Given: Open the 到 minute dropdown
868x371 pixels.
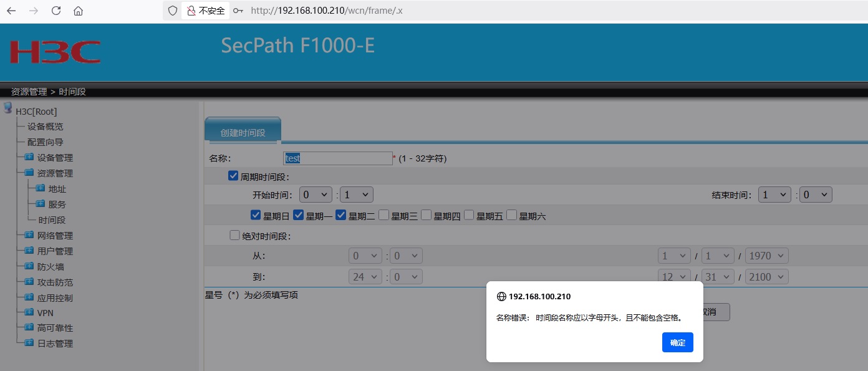Looking at the screenshot, I should 406,277.
